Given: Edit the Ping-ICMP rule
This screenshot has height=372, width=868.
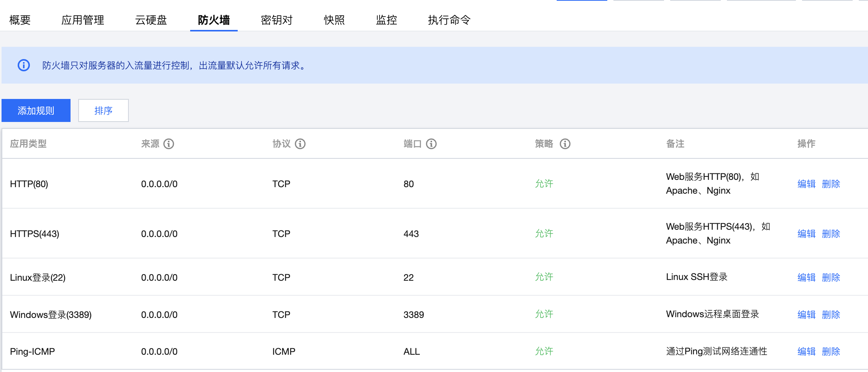Looking at the screenshot, I should coord(807,351).
